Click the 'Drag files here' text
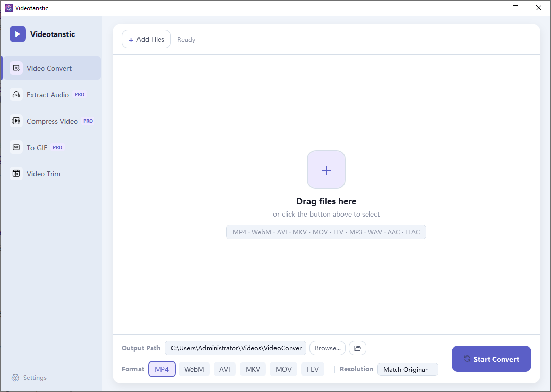This screenshot has height=392, width=551. pos(326,201)
